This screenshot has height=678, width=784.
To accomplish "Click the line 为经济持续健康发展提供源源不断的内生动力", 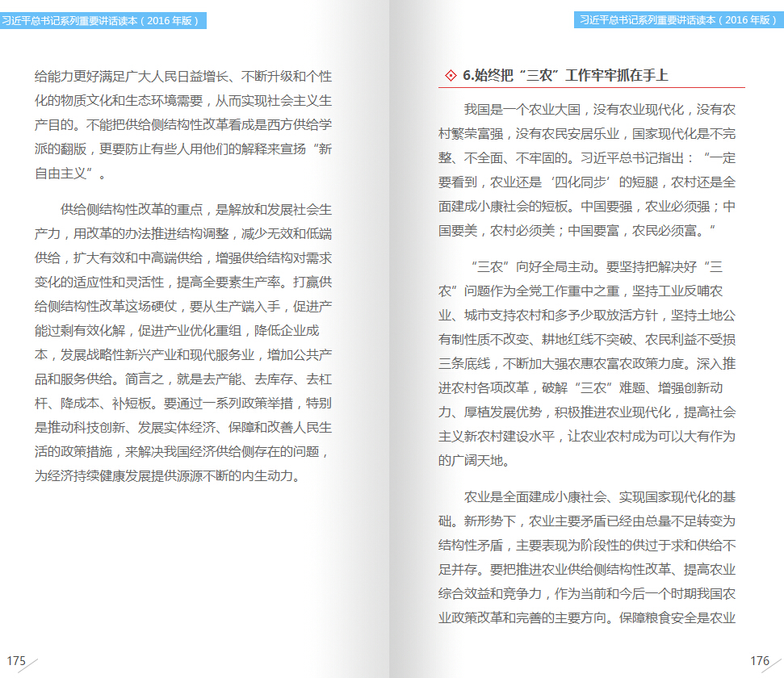I will 167,475.
